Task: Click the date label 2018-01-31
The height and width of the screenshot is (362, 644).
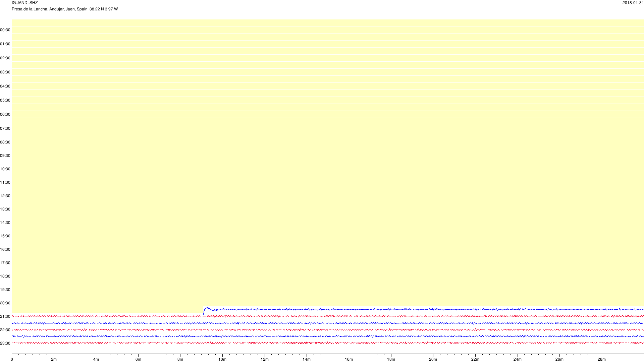Action: tap(633, 3)
